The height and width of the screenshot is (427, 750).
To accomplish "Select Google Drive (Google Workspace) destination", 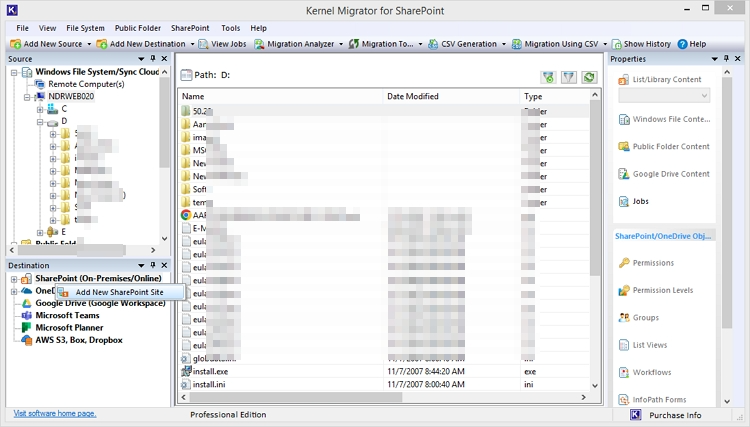I will pos(100,303).
